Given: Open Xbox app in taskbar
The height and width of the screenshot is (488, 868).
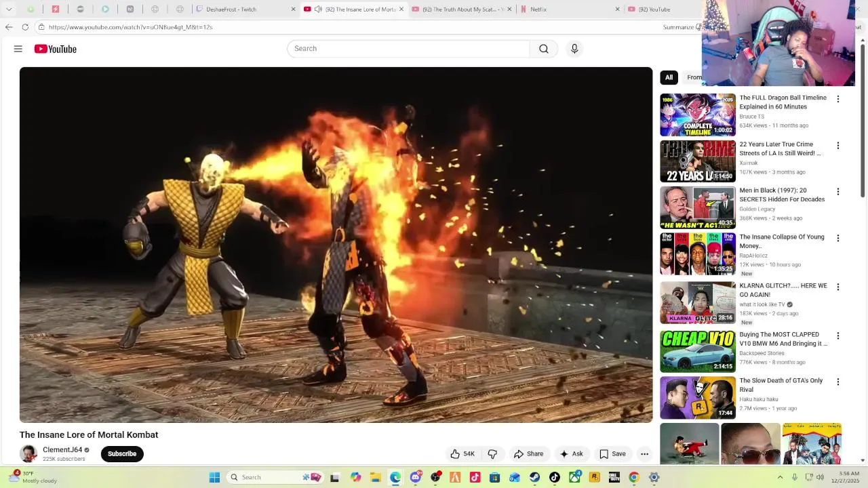Looking at the screenshot, I should click(574, 477).
